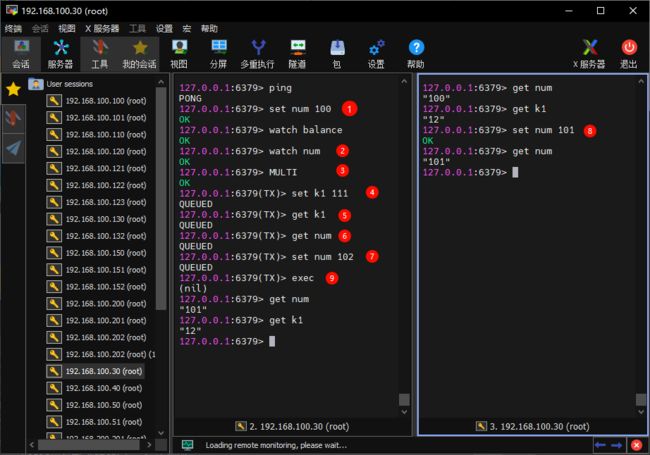This screenshot has width=650, height=455.
Task: Click left terminal scroll down arrow
Action: tap(404, 412)
